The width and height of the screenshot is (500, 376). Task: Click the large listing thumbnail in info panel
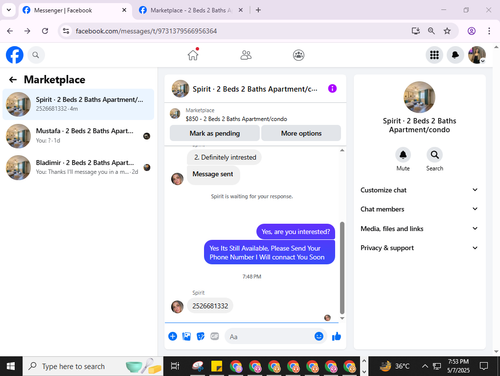click(419, 97)
